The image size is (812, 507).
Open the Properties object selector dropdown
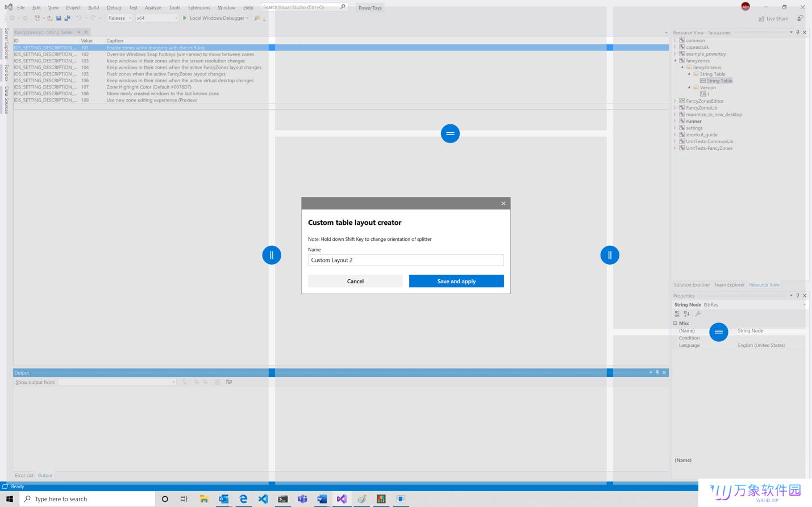click(804, 305)
